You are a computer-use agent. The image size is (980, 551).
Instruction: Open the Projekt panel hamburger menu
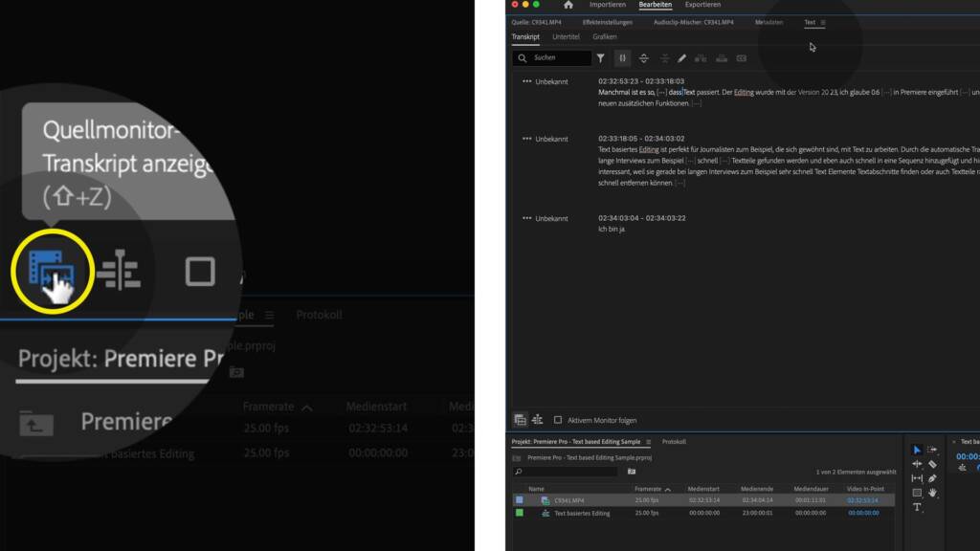point(648,442)
